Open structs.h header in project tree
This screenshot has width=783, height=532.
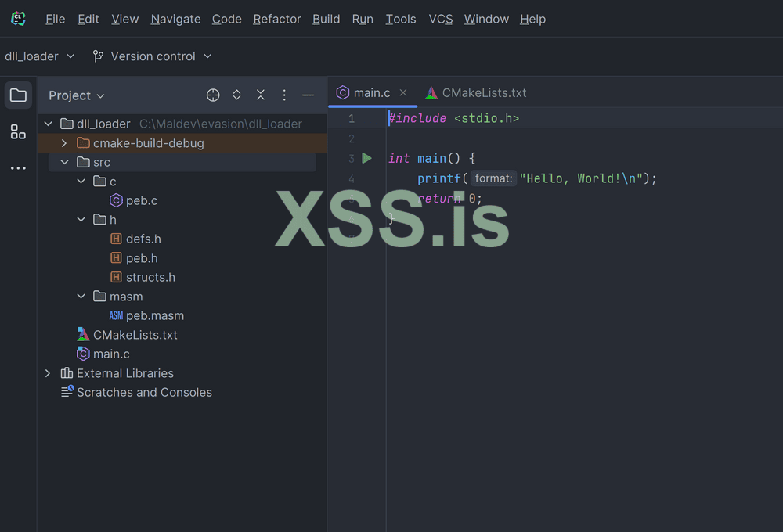150,277
